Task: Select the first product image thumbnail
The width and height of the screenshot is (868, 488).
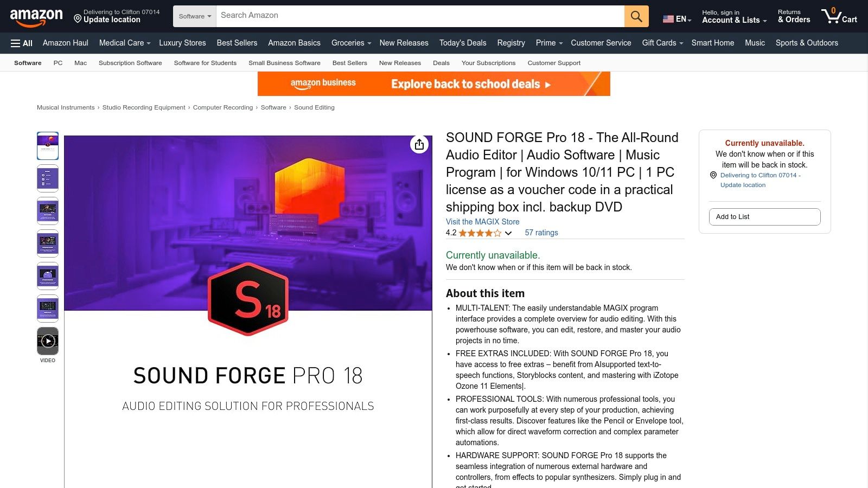Action: pos(48,146)
